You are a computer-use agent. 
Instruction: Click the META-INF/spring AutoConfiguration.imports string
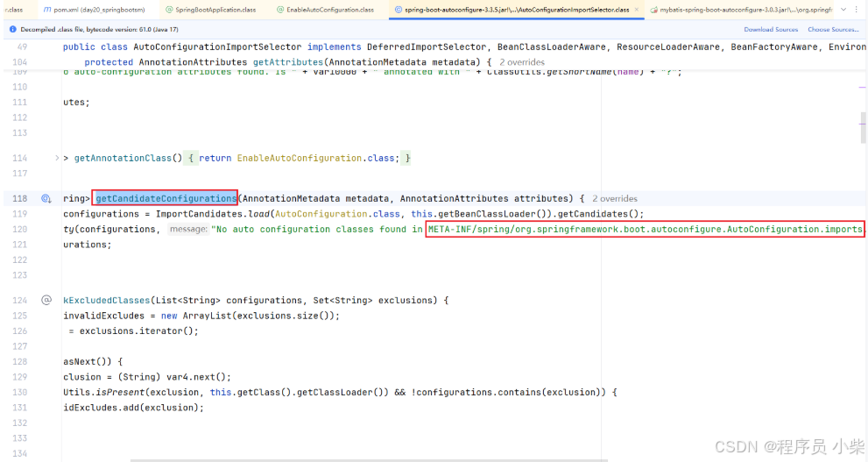pos(645,229)
